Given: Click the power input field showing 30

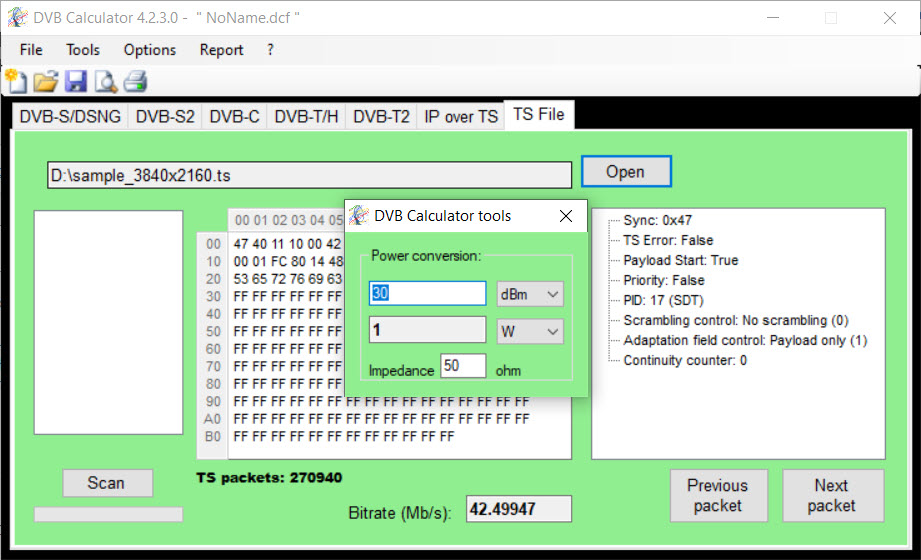Looking at the screenshot, I should (x=428, y=293).
